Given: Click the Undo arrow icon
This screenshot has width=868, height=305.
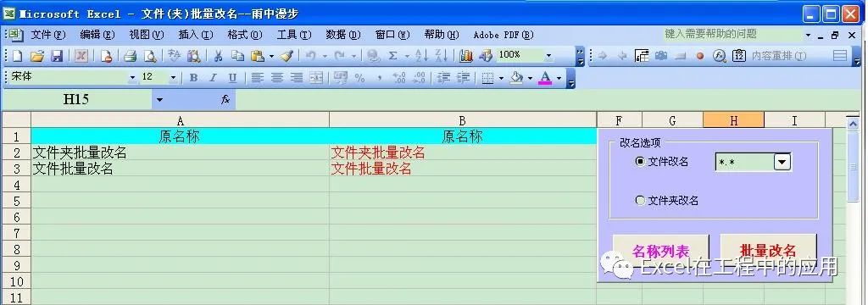Looking at the screenshot, I should point(310,56).
